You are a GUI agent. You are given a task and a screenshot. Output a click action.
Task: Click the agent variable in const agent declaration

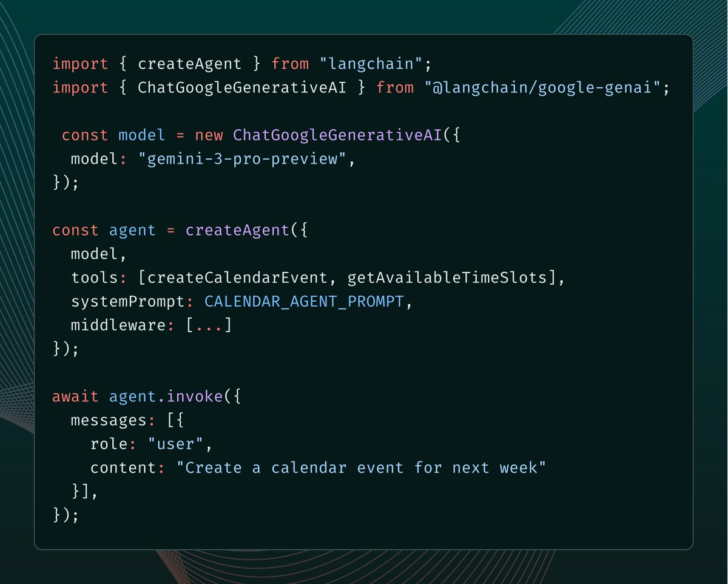tap(133, 230)
